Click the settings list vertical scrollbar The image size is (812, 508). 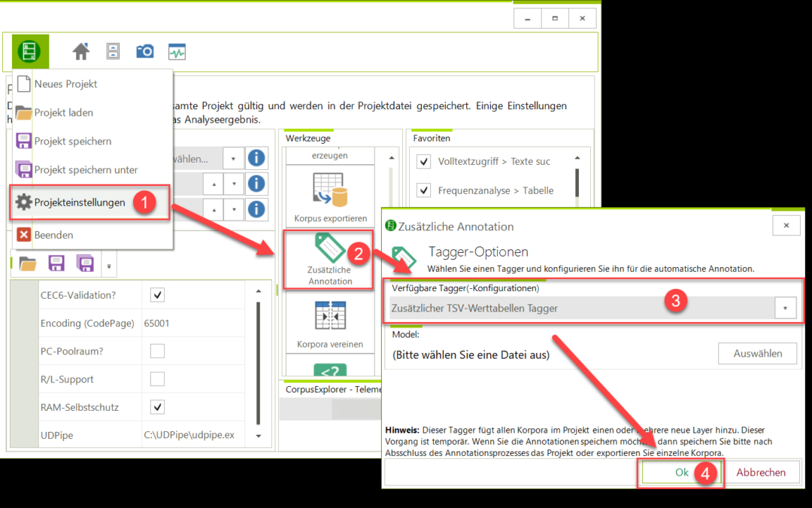259,361
